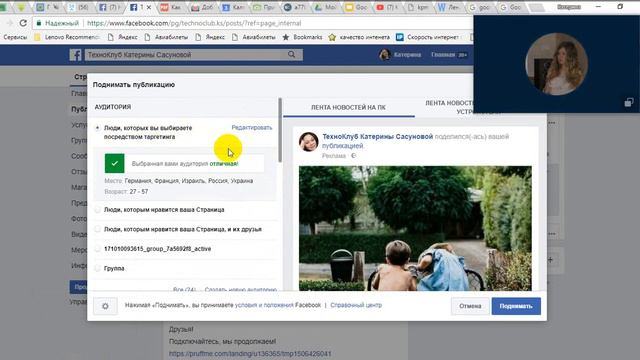Select audience chosen through targeting radio
640x360 pixels.
(x=98, y=128)
